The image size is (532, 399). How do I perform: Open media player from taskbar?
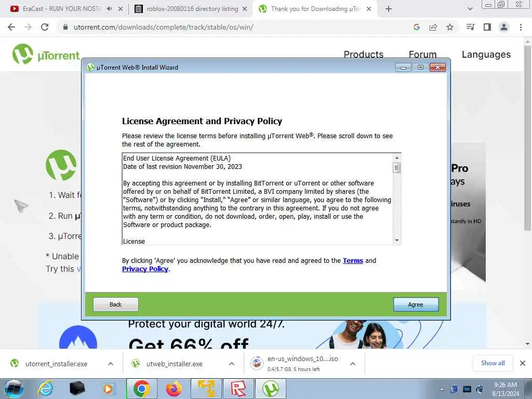click(x=109, y=389)
